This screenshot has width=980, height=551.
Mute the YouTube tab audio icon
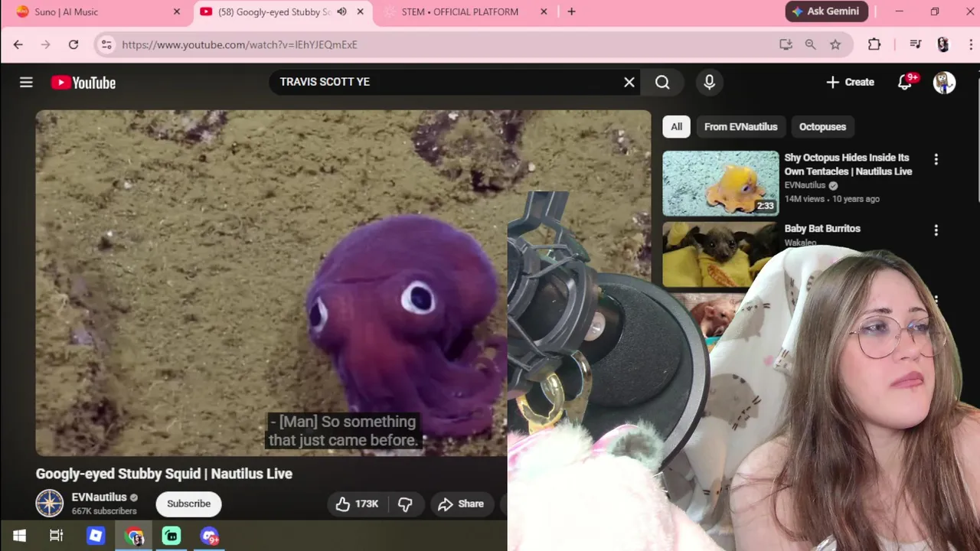click(341, 11)
